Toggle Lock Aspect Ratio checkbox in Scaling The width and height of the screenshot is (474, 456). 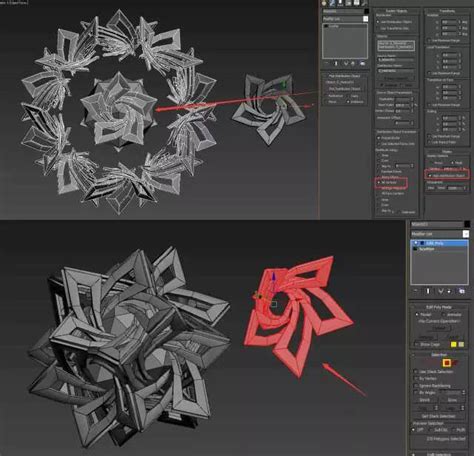click(x=429, y=142)
